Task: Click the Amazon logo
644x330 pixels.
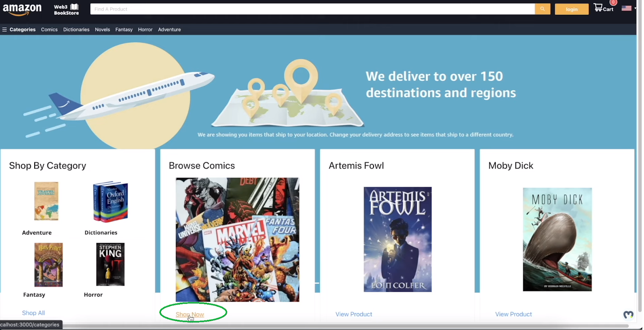Action: click(22, 10)
